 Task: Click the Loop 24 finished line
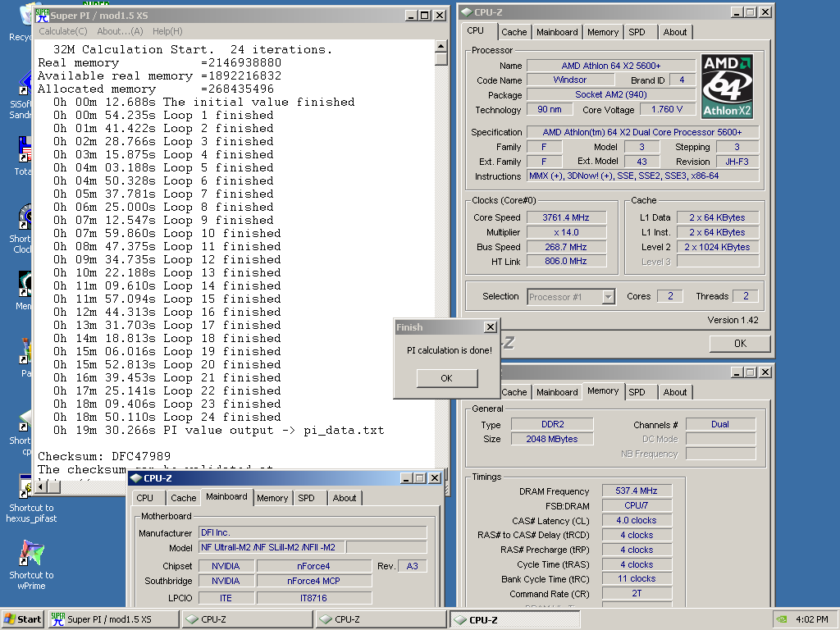tap(167, 417)
